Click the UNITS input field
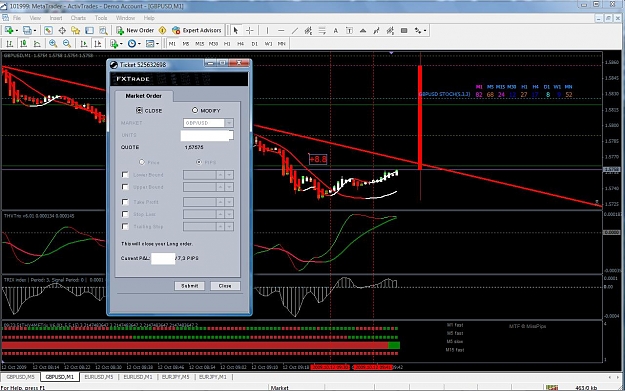 [207, 136]
